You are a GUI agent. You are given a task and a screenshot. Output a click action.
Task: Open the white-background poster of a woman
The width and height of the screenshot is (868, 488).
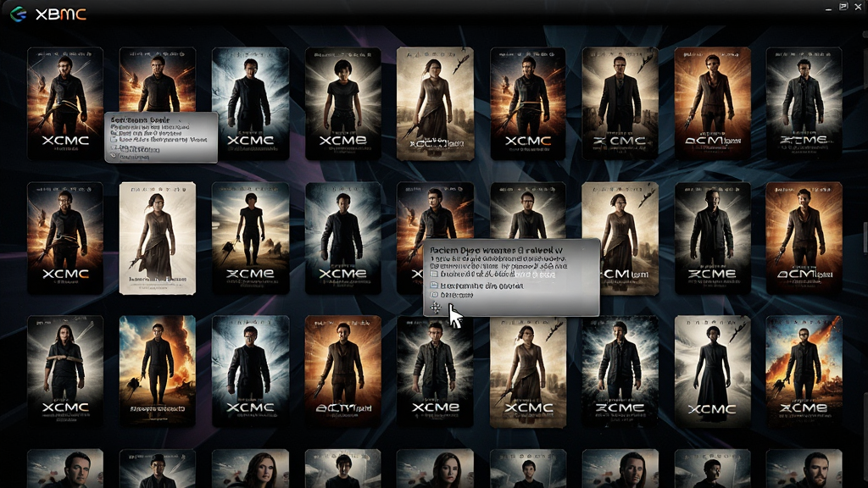click(157, 238)
